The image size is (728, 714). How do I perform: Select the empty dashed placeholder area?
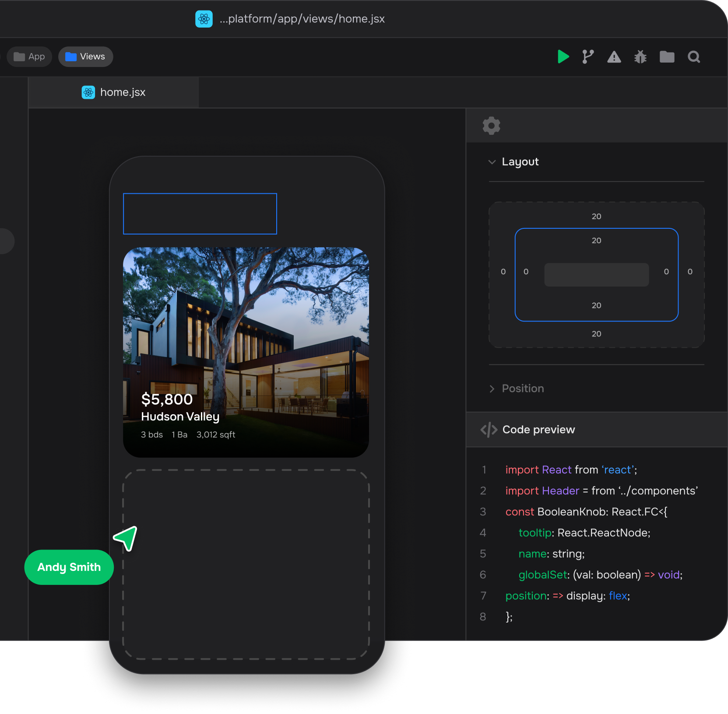246,564
